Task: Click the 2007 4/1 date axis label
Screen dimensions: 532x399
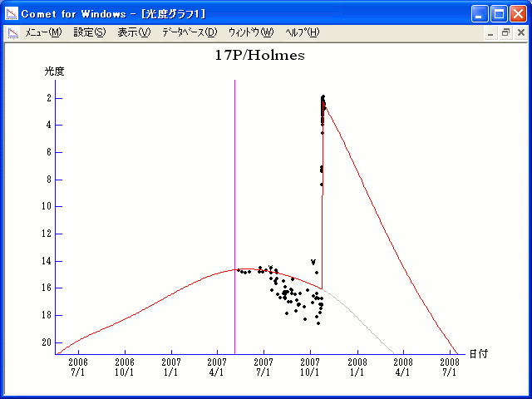Action: point(217,367)
